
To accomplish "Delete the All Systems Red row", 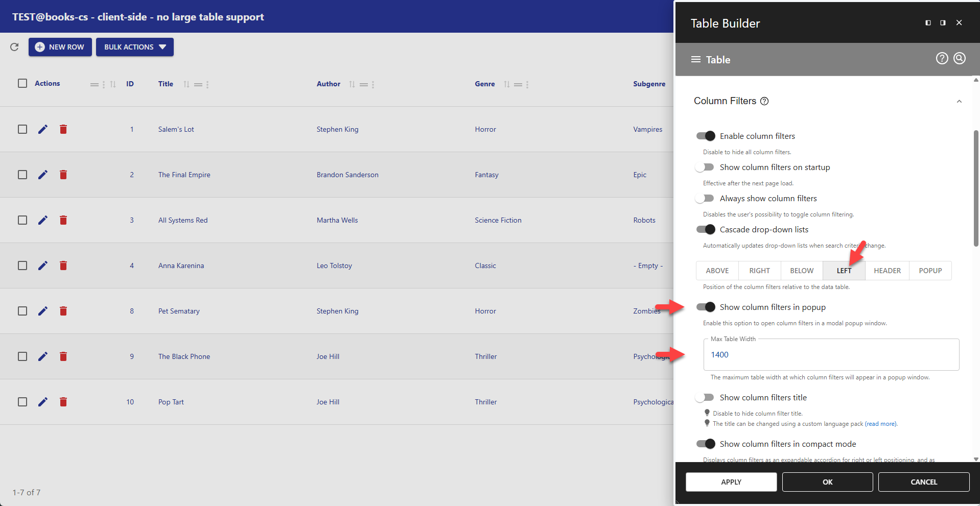I will (x=63, y=220).
